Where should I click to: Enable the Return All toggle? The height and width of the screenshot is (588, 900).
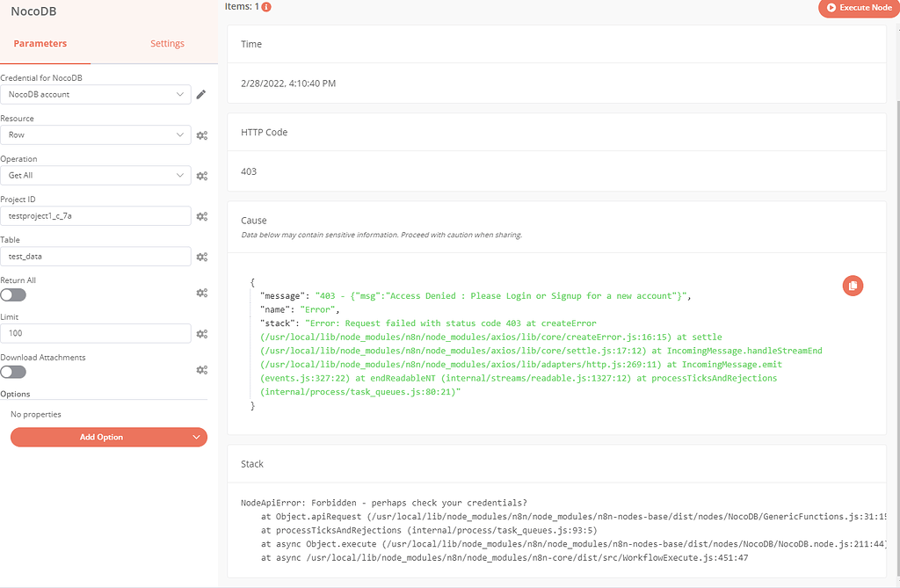(13, 294)
